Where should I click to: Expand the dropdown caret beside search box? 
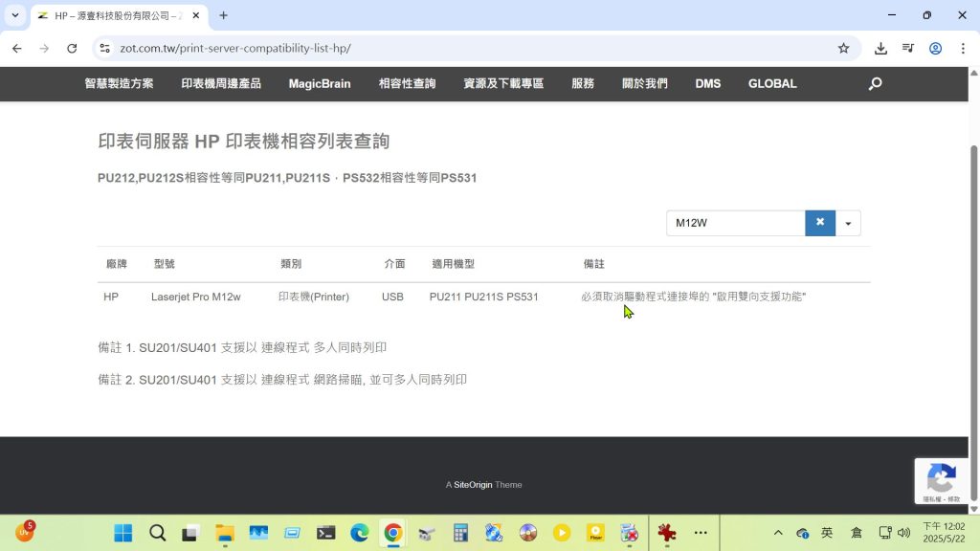tap(848, 223)
